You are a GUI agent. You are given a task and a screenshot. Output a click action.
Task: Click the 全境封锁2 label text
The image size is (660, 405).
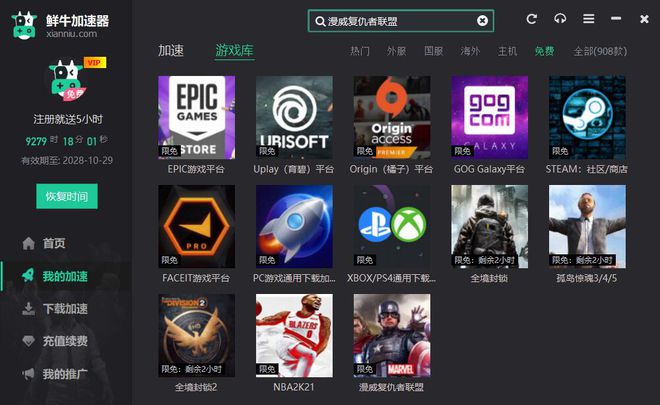click(x=196, y=387)
